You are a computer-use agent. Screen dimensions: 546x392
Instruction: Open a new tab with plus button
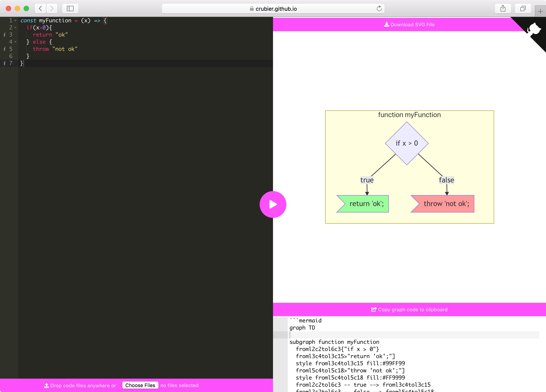[540, 11]
